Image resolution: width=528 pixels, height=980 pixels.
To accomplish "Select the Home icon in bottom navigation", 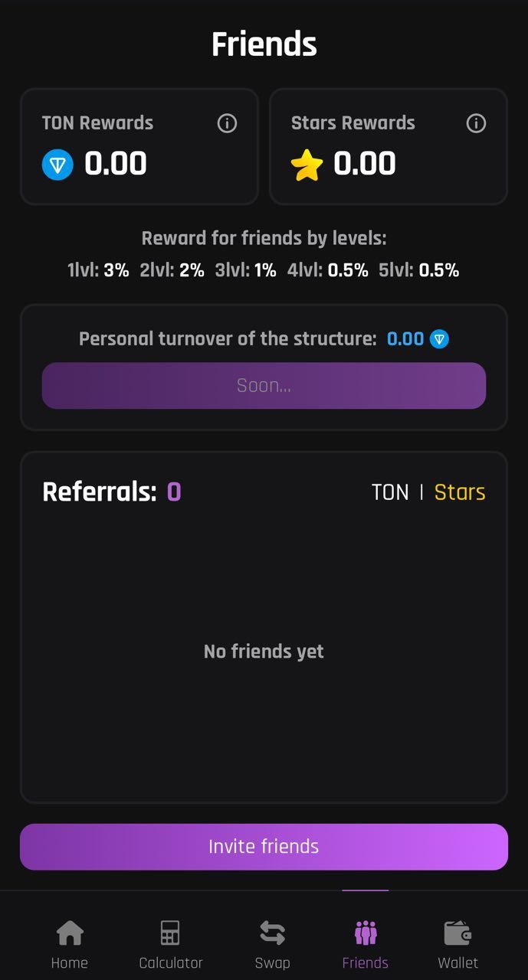I will 70,933.
